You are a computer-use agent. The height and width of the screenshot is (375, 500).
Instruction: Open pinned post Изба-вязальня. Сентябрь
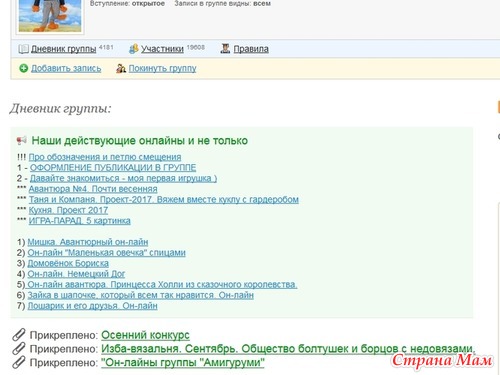tap(288, 349)
